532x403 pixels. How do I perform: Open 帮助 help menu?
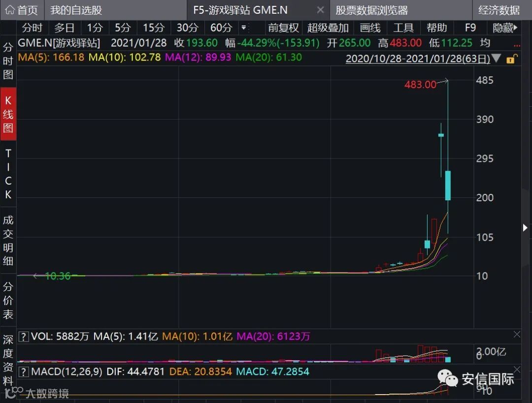tap(436, 28)
